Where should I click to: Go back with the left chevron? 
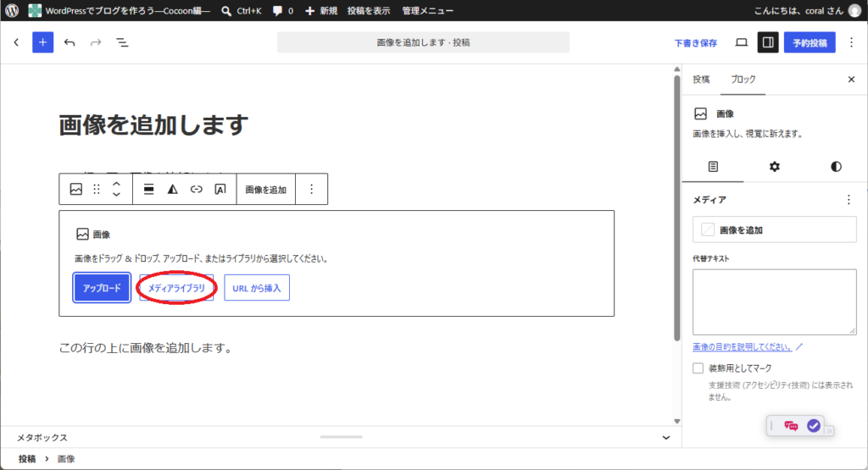pyautogui.click(x=17, y=42)
